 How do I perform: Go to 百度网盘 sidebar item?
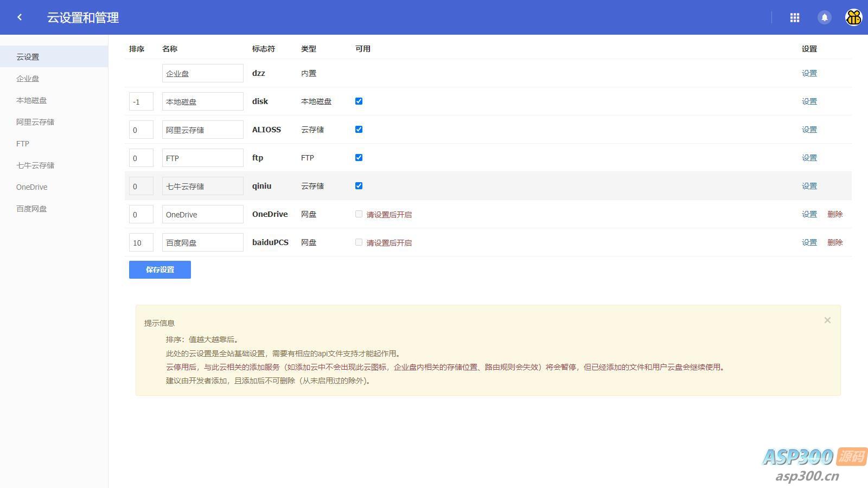[x=31, y=209]
